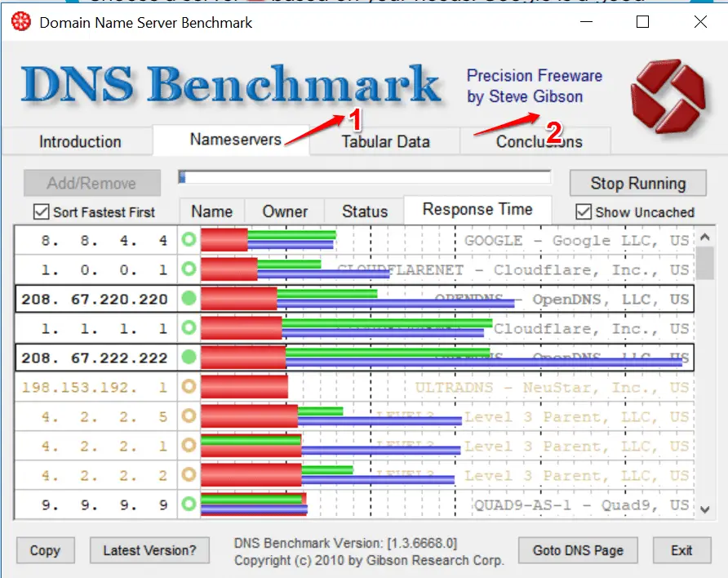The width and height of the screenshot is (728, 578).
Task: Click the Precision Freeware by Steve Gibson text
Action: [x=535, y=86]
